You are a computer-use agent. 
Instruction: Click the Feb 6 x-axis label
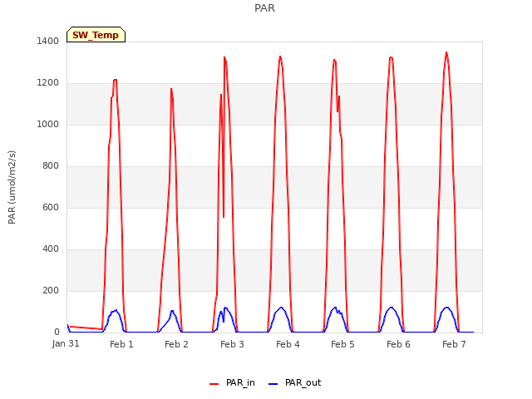[x=398, y=344]
